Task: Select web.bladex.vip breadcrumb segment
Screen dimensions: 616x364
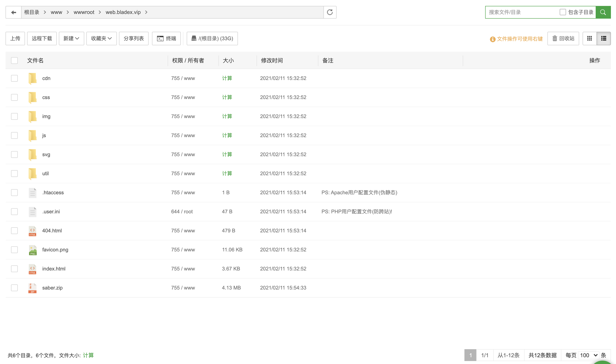Action: (123, 12)
